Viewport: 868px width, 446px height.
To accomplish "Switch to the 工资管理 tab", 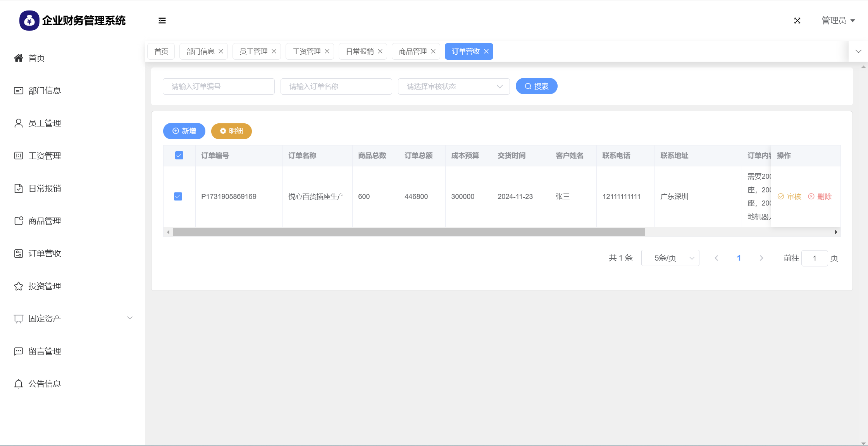I will [306, 52].
